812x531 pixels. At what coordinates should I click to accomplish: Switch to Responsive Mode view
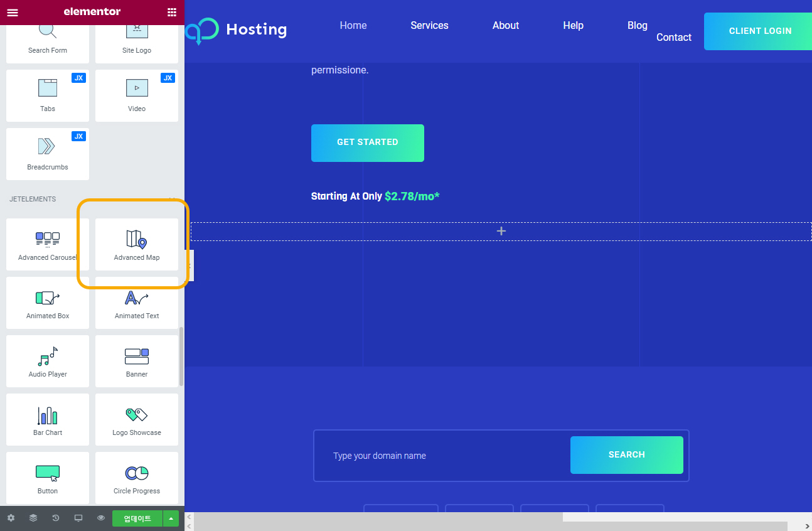point(78,518)
